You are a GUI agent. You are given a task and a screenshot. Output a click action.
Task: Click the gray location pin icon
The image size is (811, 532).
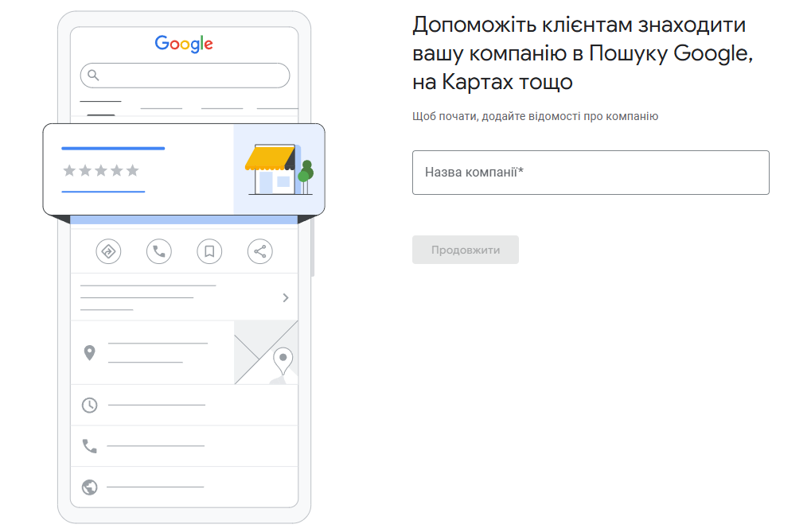tap(89, 353)
